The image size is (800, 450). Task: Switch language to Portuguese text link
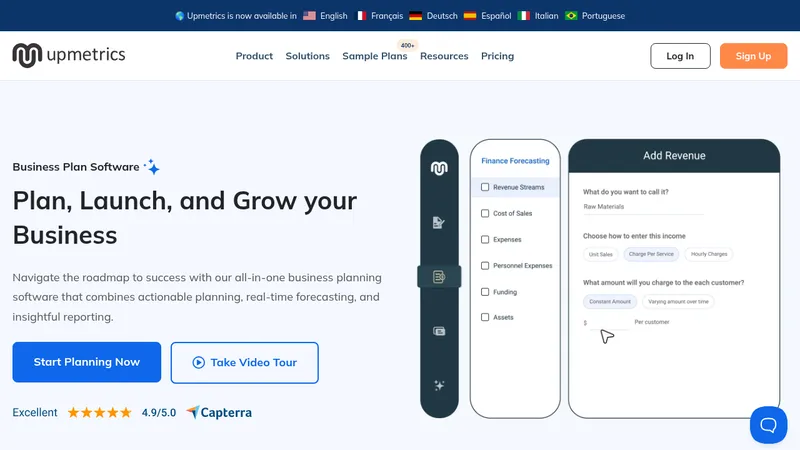[603, 16]
